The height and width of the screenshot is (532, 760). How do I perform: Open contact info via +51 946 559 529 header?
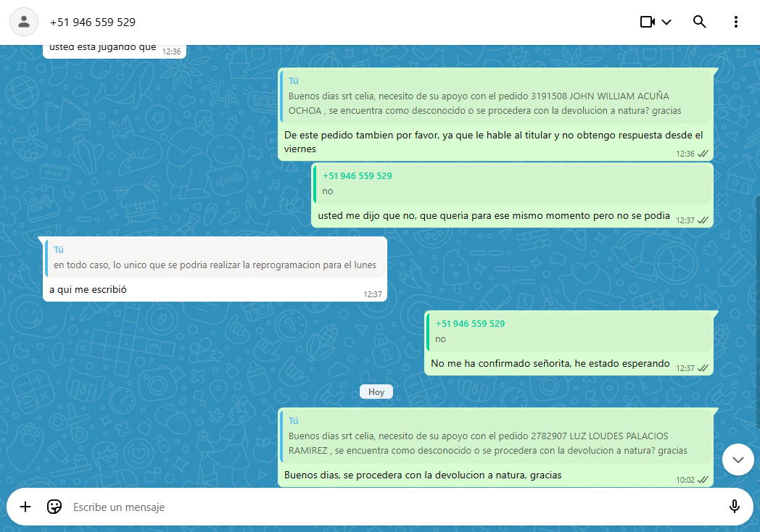point(93,22)
